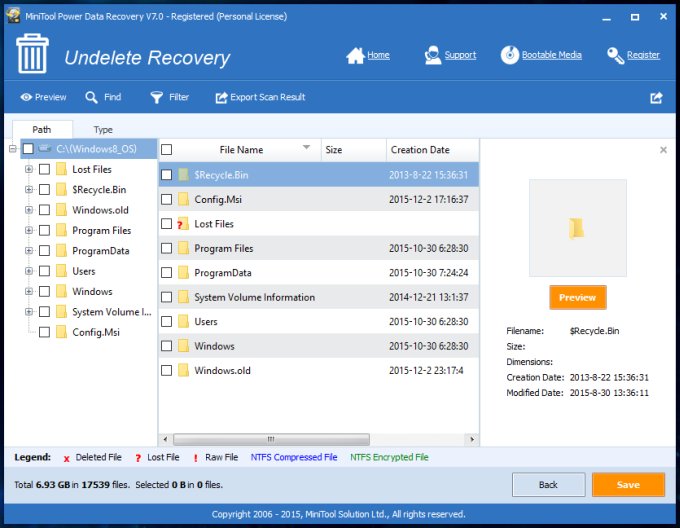
Task: Open the Home link
Action: tap(378, 55)
